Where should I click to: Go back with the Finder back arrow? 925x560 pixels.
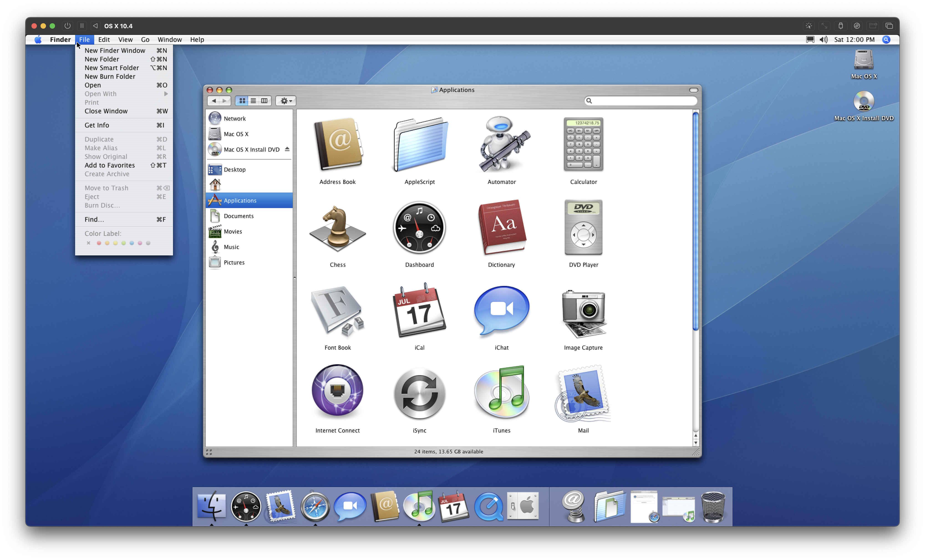[213, 101]
